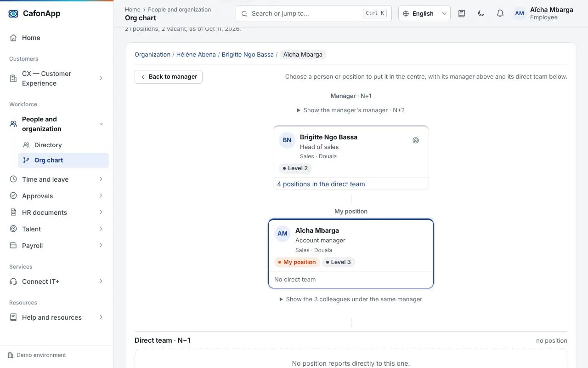This screenshot has width=588, height=368.
Task: Click the HR documents icon
Action: pos(13,213)
